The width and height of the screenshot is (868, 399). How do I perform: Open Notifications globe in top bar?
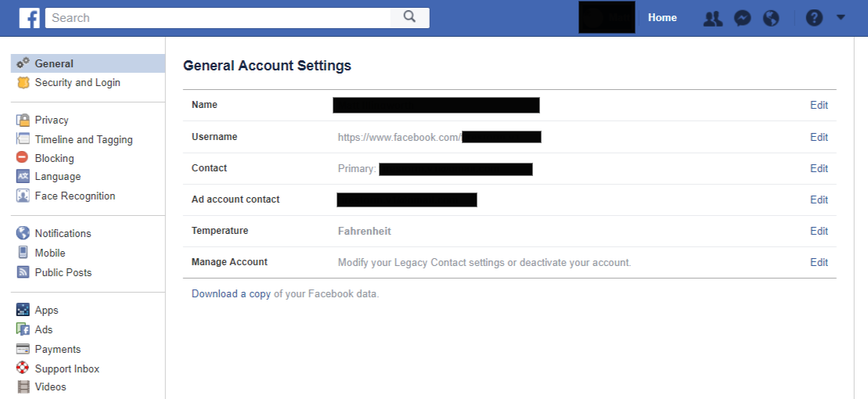771,18
